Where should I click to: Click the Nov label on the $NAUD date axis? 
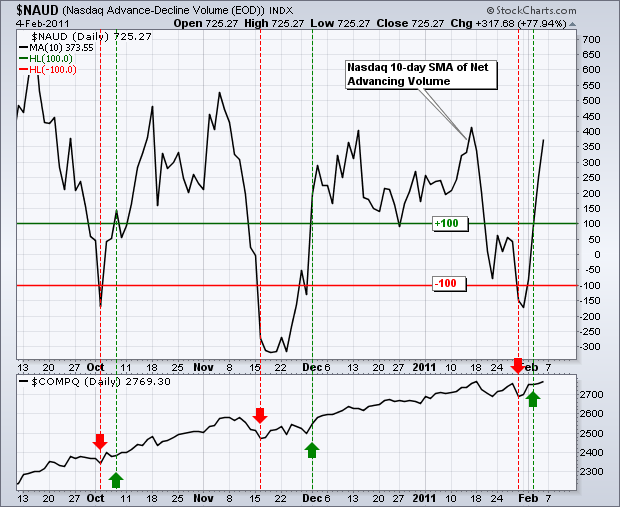click(x=203, y=367)
